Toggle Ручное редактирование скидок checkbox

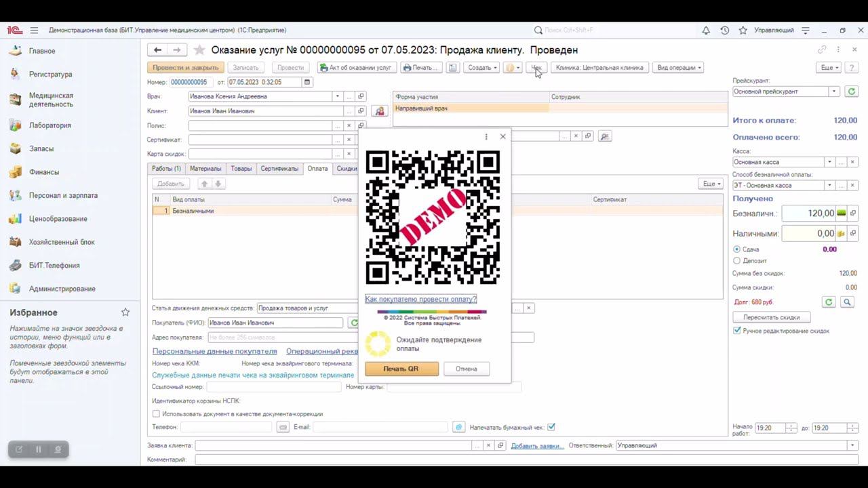click(737, 331)
